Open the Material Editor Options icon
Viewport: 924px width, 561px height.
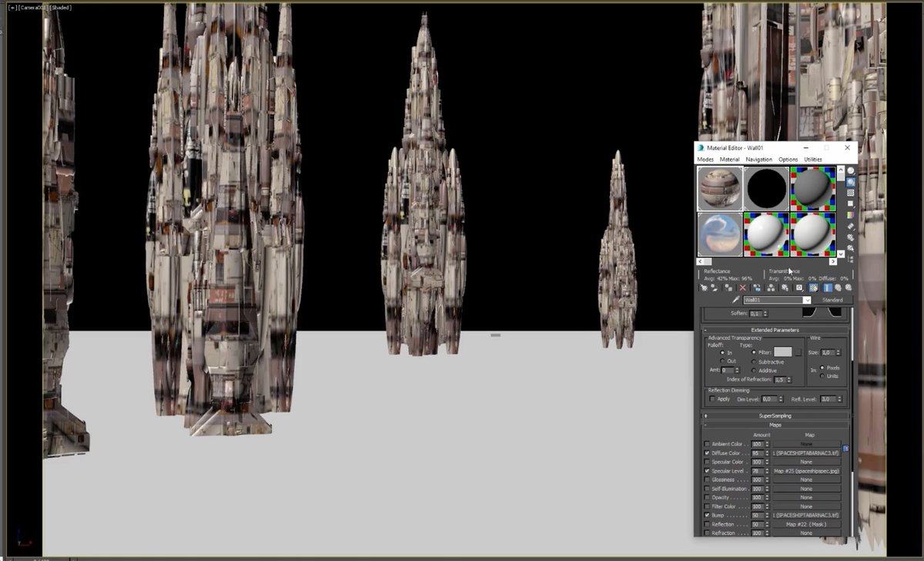[x=851, y=237]
